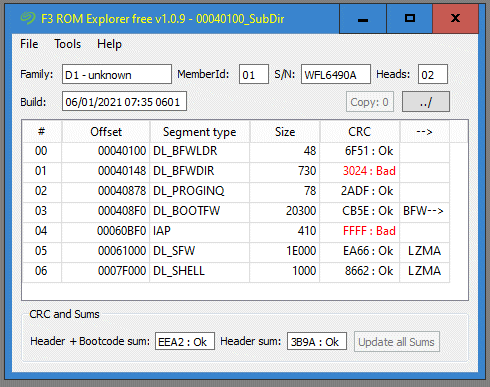This screenshot has width=490, height=387.
Task: Click offset 00040100 cell
Action: pos(106,151)
